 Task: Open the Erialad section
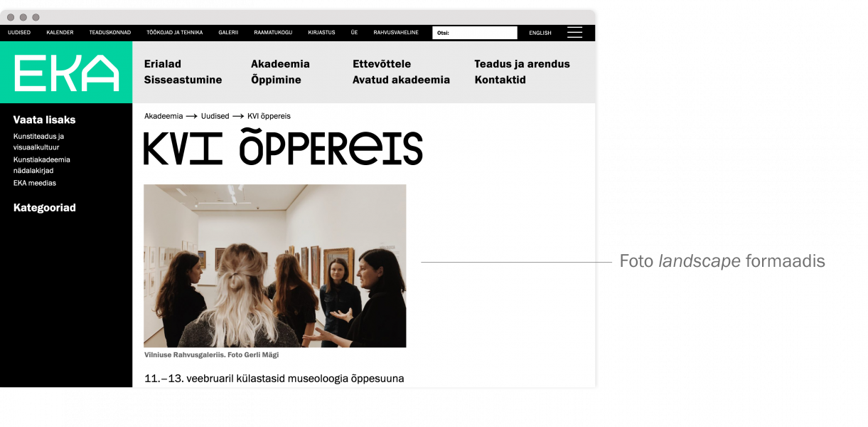point(163,64)
